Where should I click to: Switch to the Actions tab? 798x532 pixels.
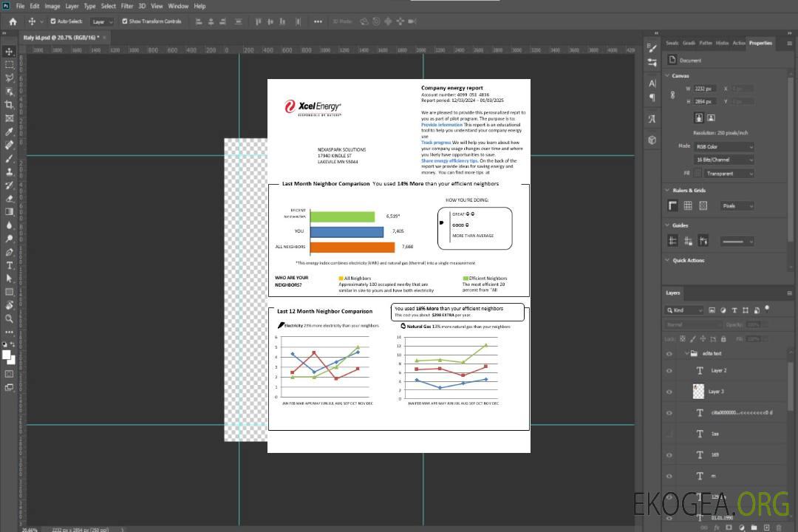738,43
